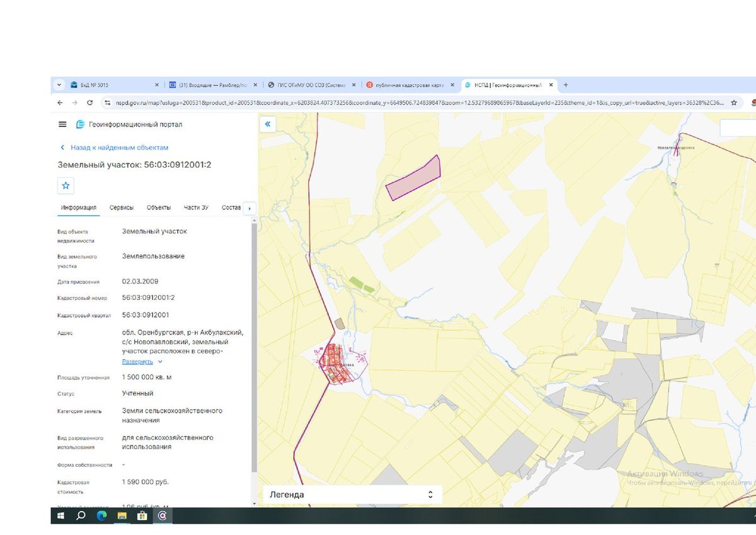This screenshot has height=535, width=756.
Task: Open Windows taskbar search
Action: coord(81,515)
